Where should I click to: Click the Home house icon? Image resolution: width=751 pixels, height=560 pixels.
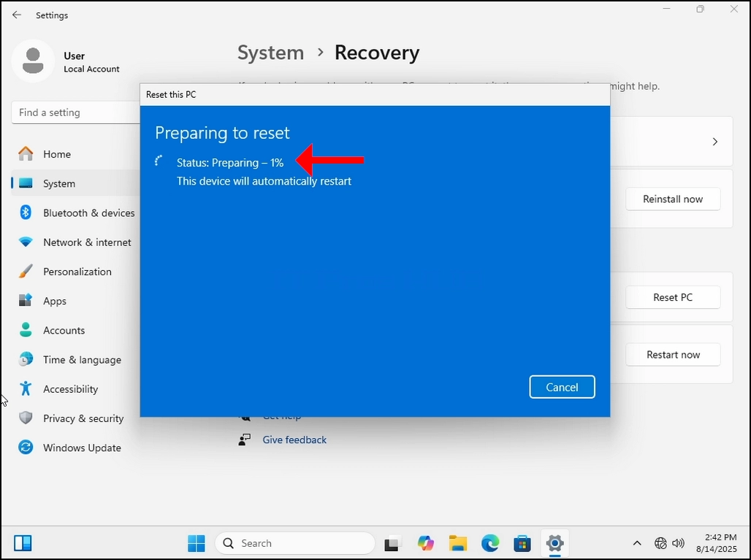(26, 153)
